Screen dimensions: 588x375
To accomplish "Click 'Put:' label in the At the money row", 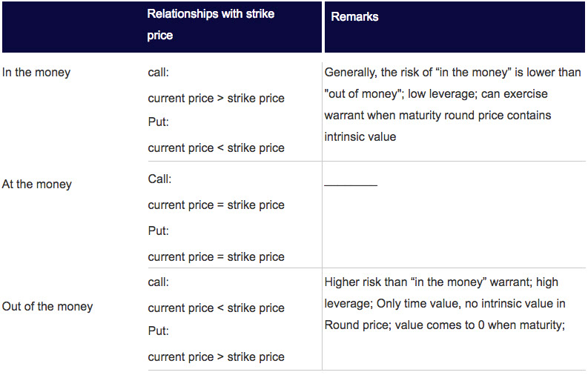I will [x=158, y=230].
